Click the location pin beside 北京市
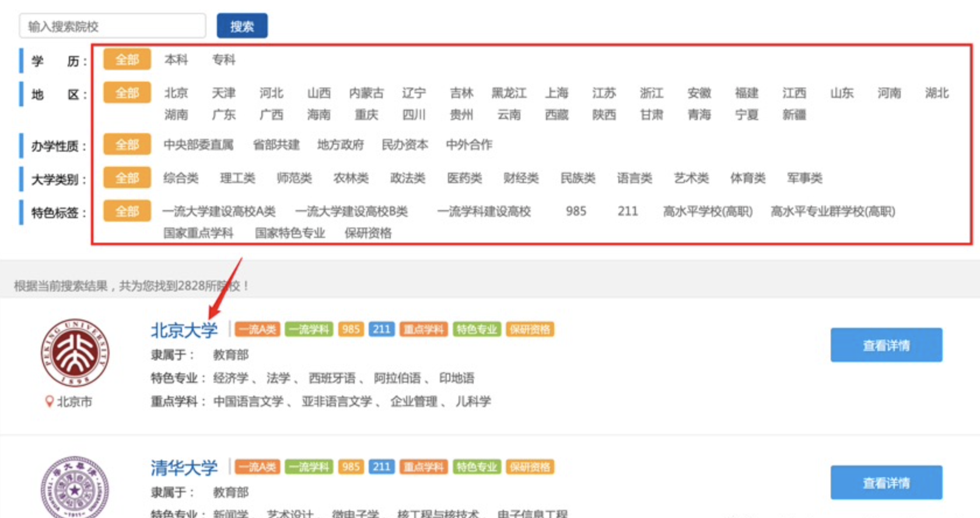980x518 pixels. point(50,401)
